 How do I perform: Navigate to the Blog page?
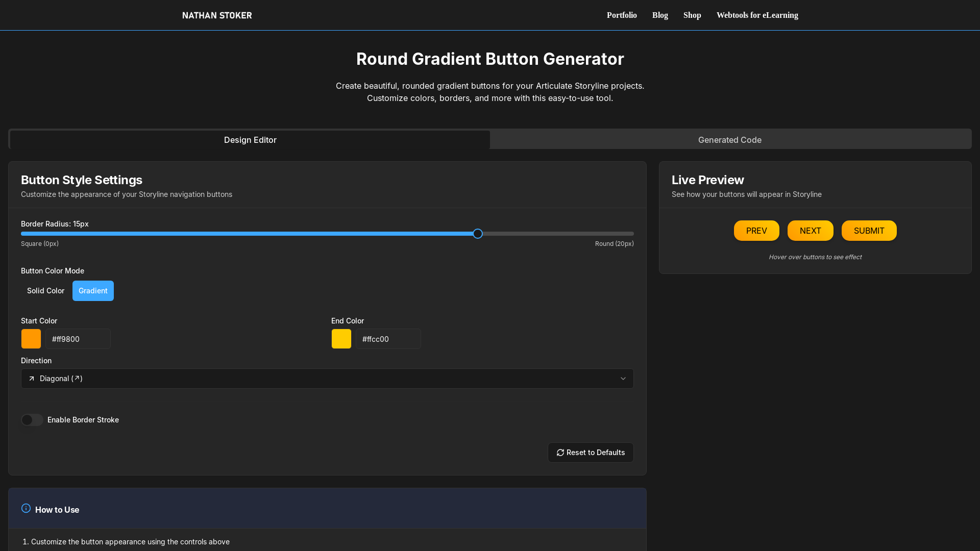point(659,15)
